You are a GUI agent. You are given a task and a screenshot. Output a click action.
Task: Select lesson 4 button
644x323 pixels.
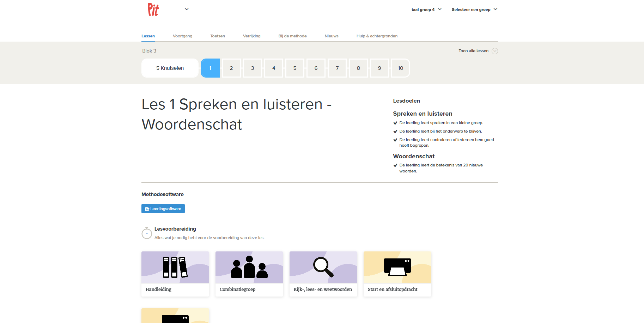(274, 68)
